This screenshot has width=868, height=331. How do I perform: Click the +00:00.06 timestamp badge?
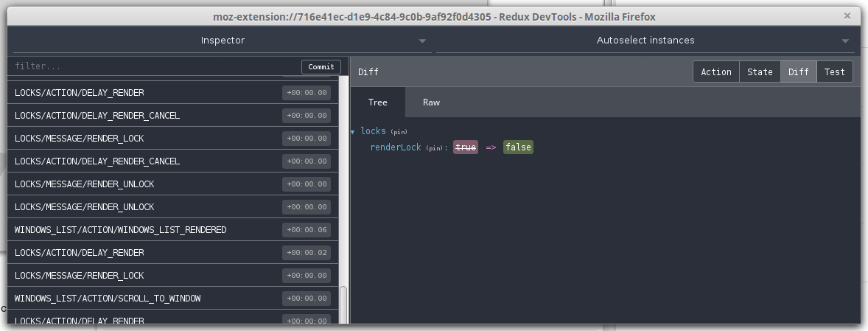[307, 230]
